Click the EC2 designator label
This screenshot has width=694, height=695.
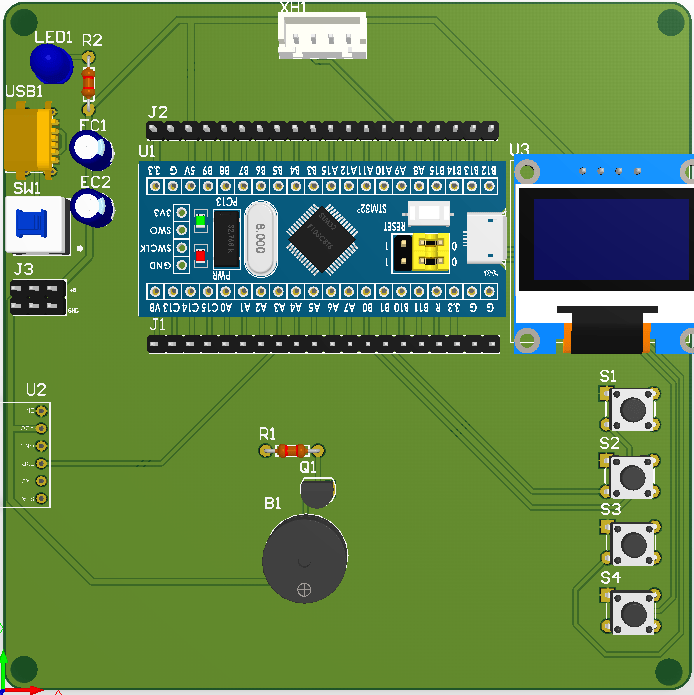[x=95, y=182]
